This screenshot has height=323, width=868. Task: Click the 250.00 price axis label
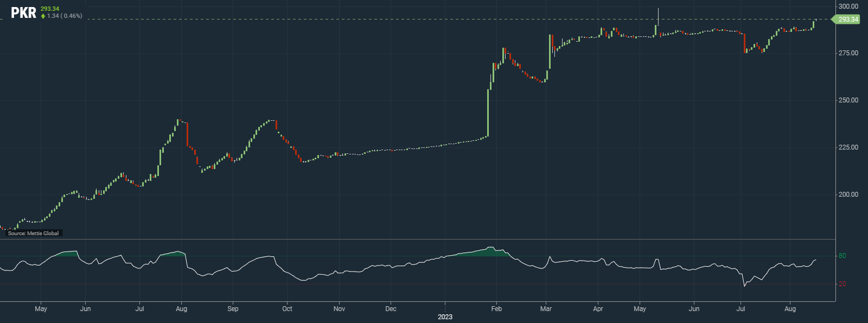click(x=848, y=100)
